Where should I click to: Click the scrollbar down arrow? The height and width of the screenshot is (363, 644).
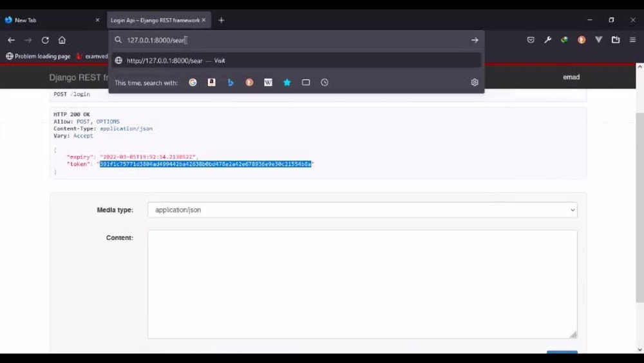click(x=639, y=349)
